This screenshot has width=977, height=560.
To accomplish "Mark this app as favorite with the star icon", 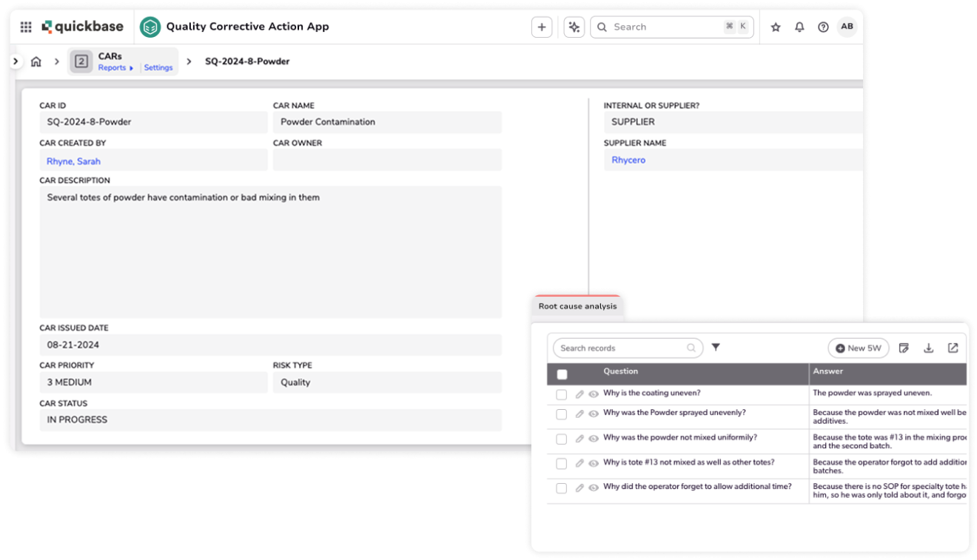I will [775, 27].
